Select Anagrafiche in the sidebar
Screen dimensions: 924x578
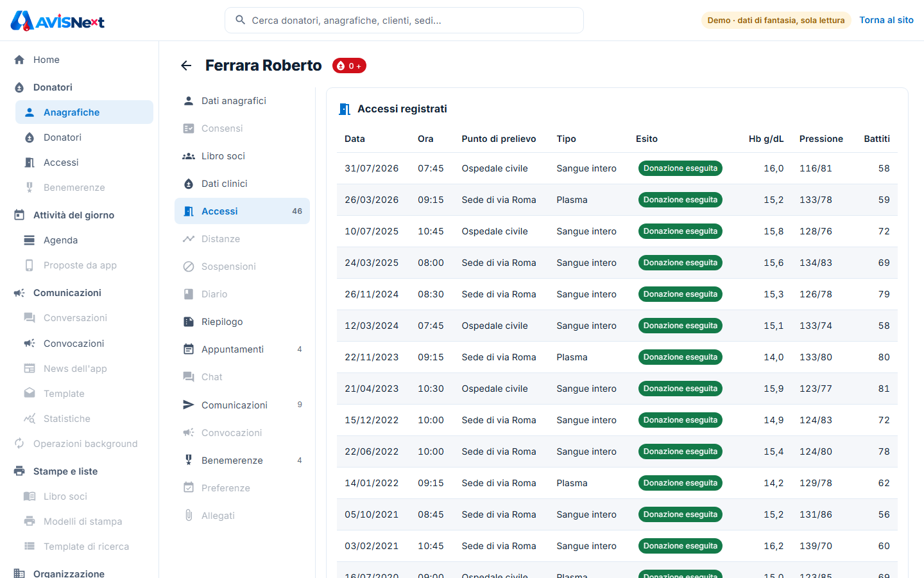coord(84,112)
